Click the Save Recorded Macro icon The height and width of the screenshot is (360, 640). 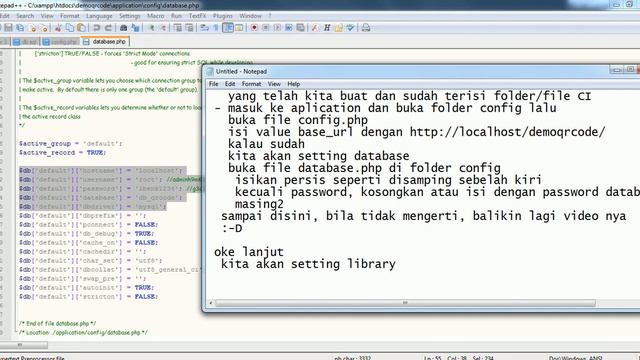[x=301, y=28]
